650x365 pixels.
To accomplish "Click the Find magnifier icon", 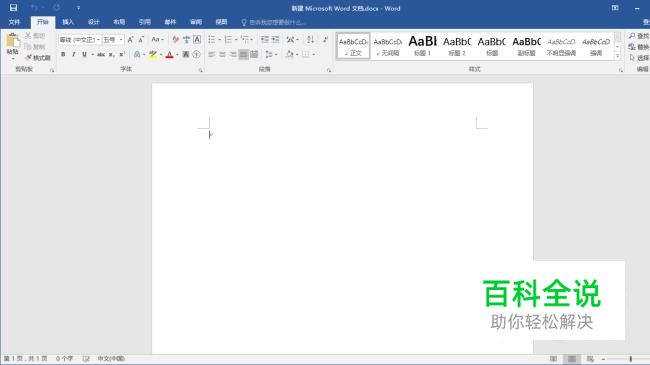I will (x=632, y=36).
